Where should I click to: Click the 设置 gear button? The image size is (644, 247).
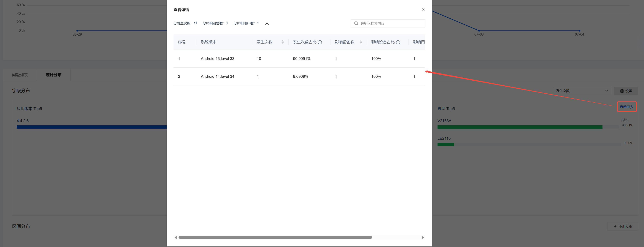[x=626, y=91]
